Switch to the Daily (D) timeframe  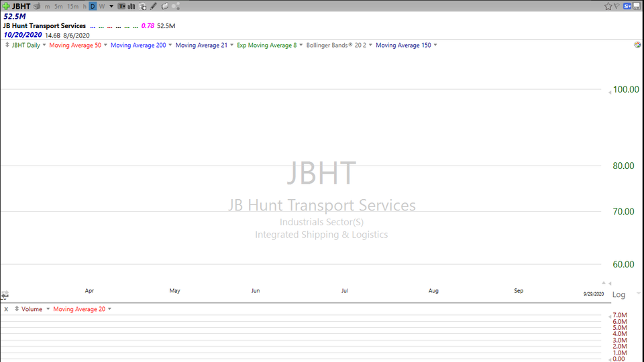tap(93, 6)
